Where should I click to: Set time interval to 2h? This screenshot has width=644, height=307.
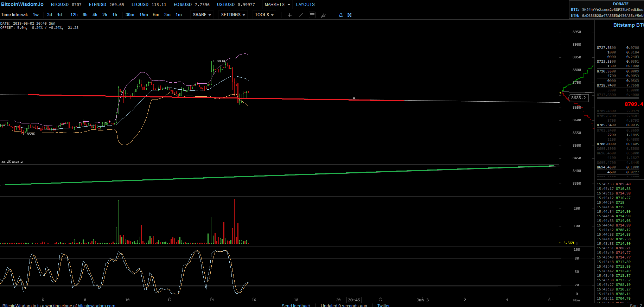click(105, 15)
